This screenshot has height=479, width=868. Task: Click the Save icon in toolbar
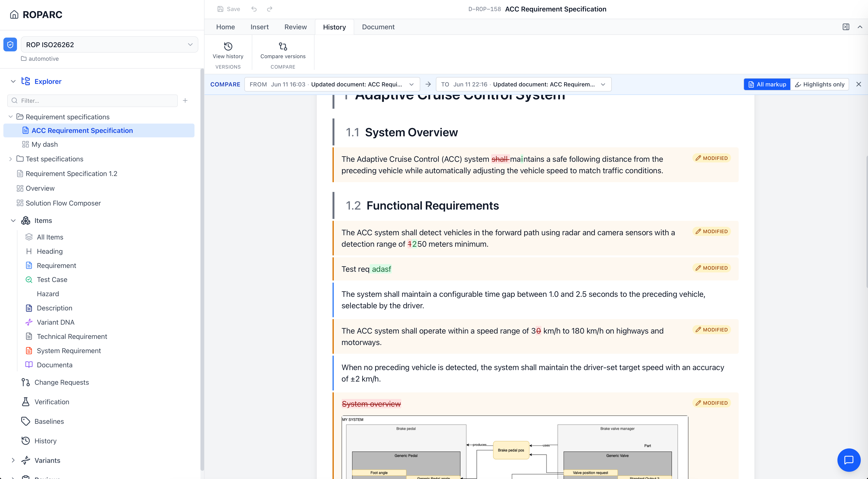[220, 9]
